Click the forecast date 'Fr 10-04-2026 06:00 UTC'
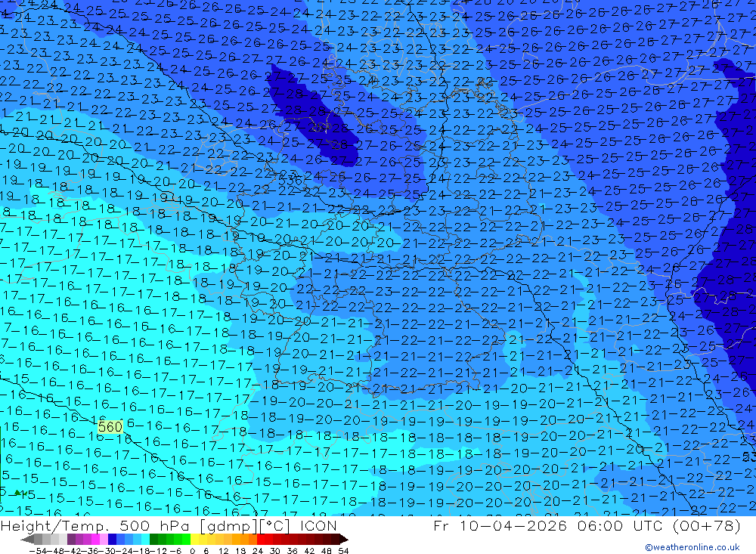The image size is (756, 554). click(x=548, y=525)
